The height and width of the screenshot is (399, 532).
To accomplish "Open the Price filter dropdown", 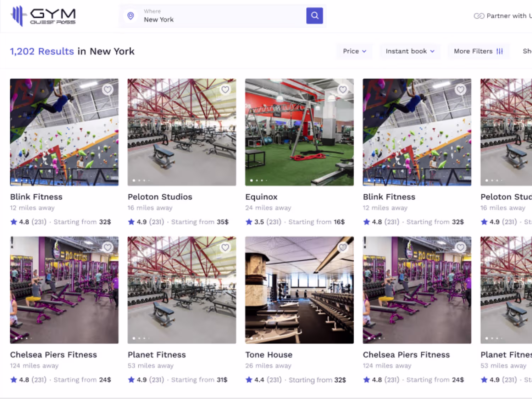I will pos(354,51).
